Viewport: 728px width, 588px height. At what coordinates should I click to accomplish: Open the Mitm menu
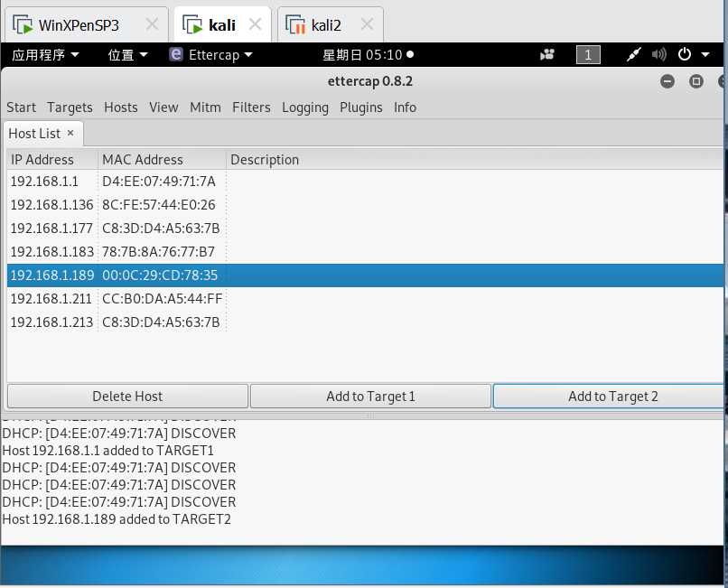205,107
